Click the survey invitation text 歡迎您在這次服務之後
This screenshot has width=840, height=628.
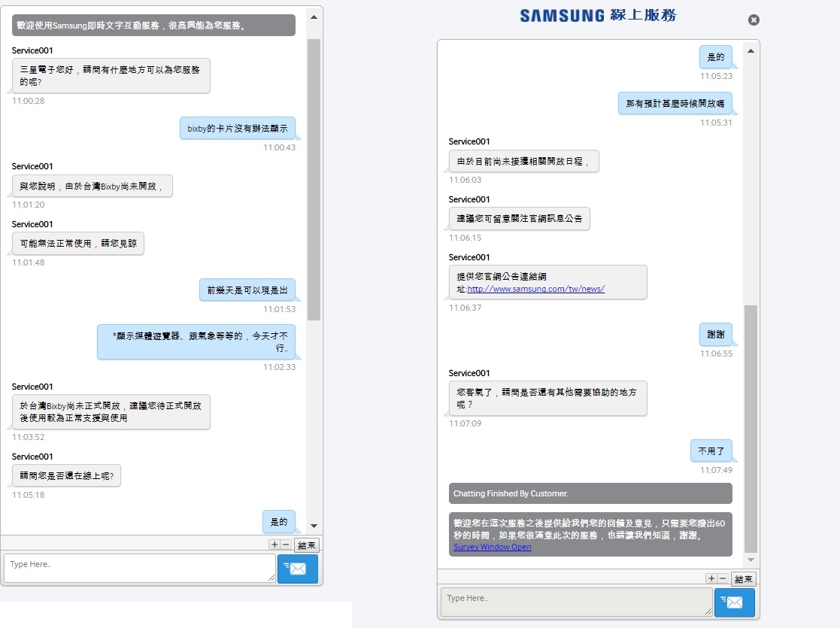[x=590, y=529]
